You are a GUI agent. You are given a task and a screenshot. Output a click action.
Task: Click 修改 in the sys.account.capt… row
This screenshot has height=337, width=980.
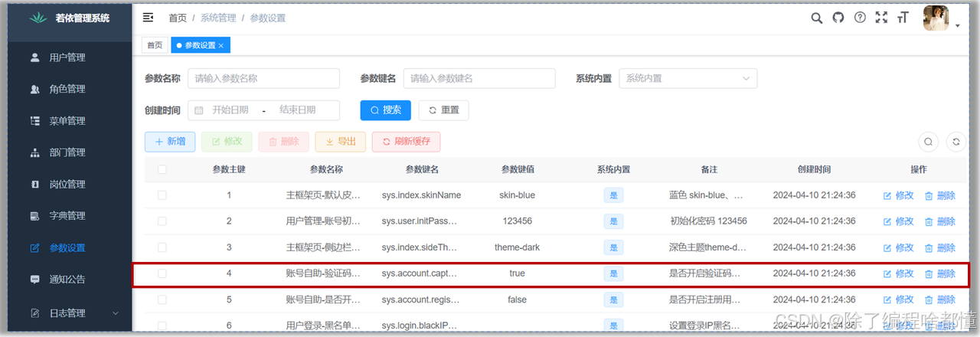pyautogui.click(x=899, y=273)
